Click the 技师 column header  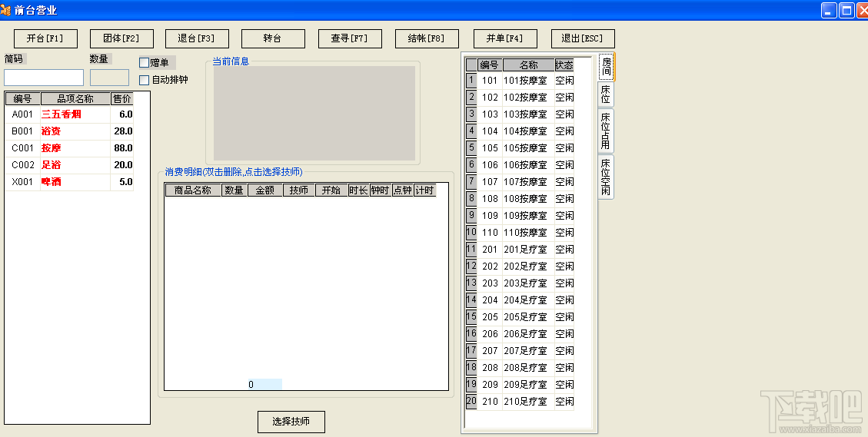click(x=299, y=190)
